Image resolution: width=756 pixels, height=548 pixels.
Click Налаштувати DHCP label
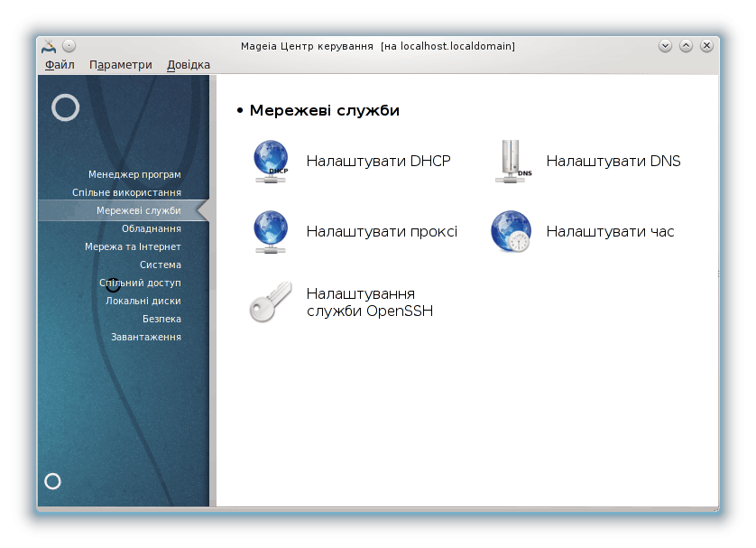click(x=379, y=161)
